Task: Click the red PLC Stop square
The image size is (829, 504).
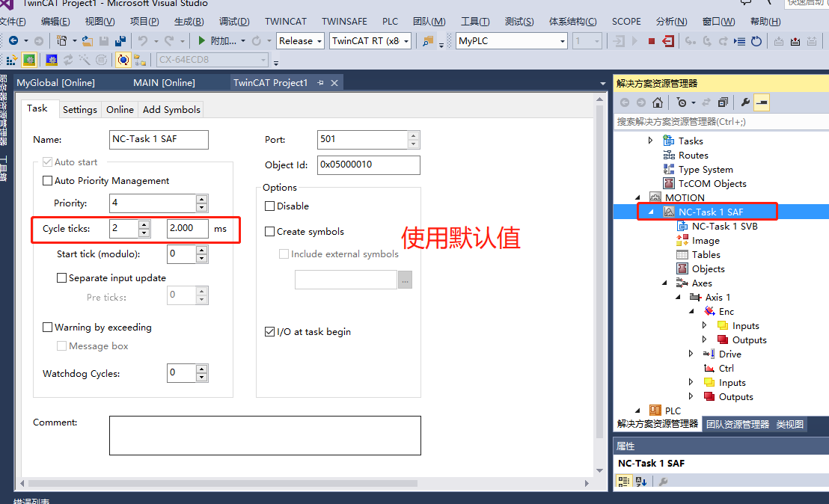Action: (x=652, y=40)
